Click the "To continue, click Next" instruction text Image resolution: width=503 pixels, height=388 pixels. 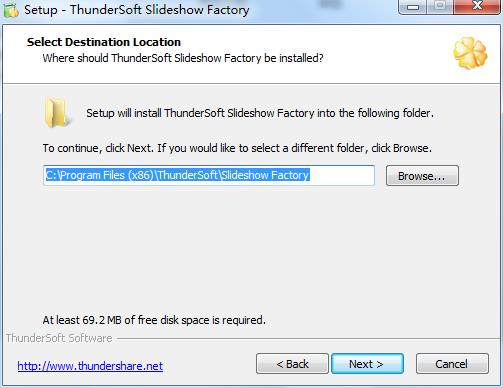click(x=237, y=148)
